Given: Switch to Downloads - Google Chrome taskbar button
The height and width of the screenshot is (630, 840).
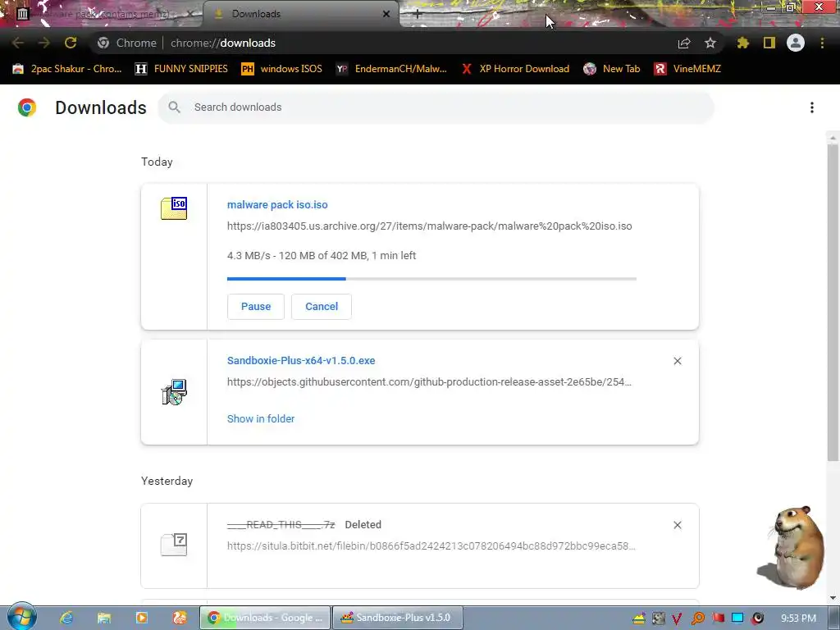Looking at the screenshot, I should (265, 618).
